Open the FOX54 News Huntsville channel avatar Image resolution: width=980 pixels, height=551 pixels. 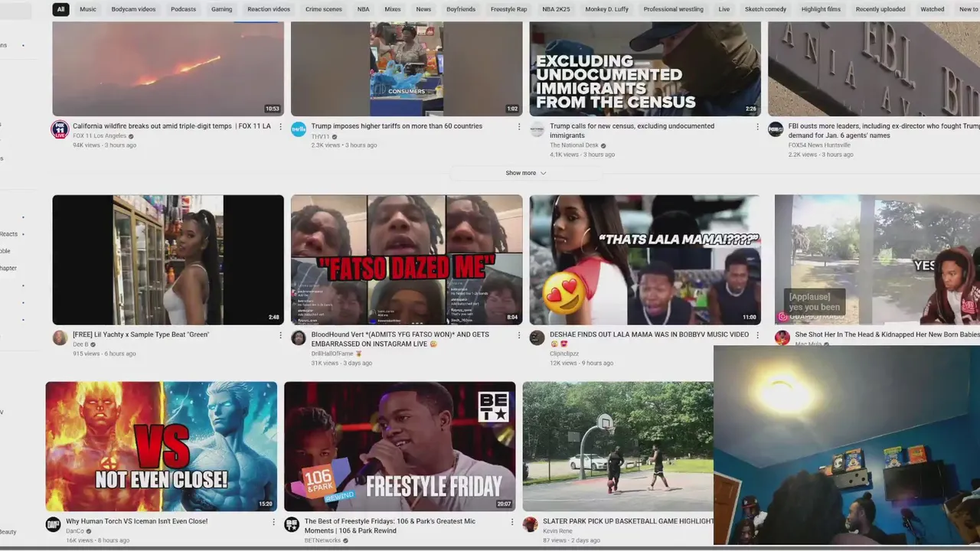tap(776, 129)
